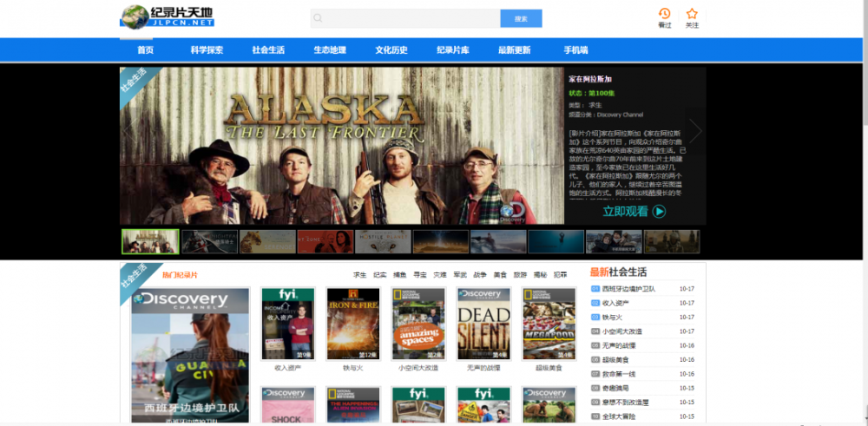Screen dimensions: 868x426
Task: Filter by the 美食 tag
Action: tap(500, 275)
